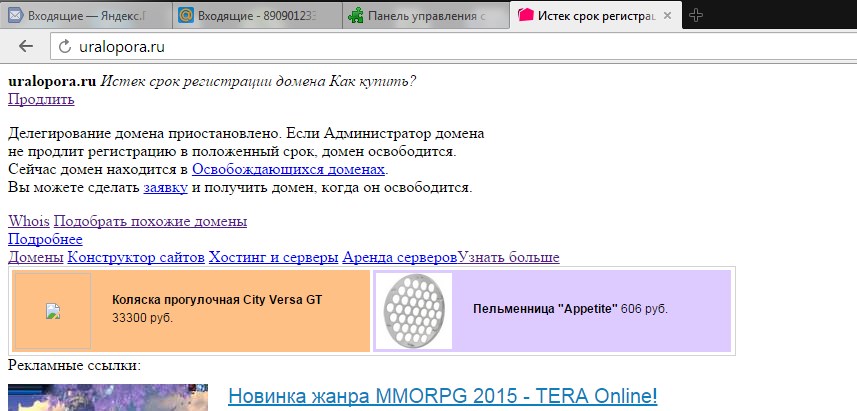This screenshot has width=857, height=411.
Task: Click the address bar with uralopora.ru
Action: point(454,46)
